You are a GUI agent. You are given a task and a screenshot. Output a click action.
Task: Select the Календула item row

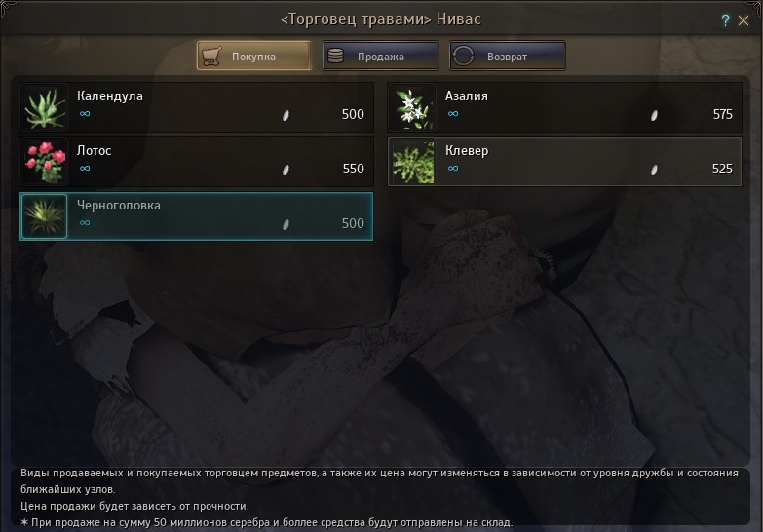click(197, 107)
